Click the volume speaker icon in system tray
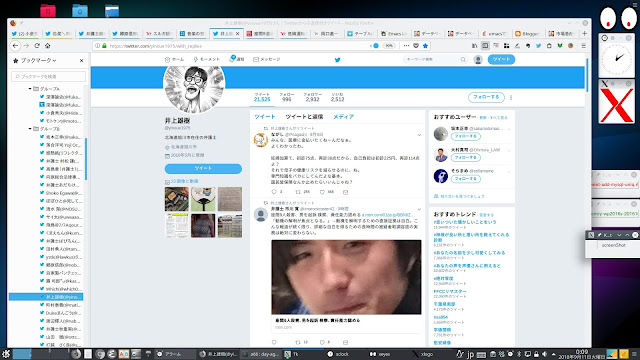 tap(544, 354)
